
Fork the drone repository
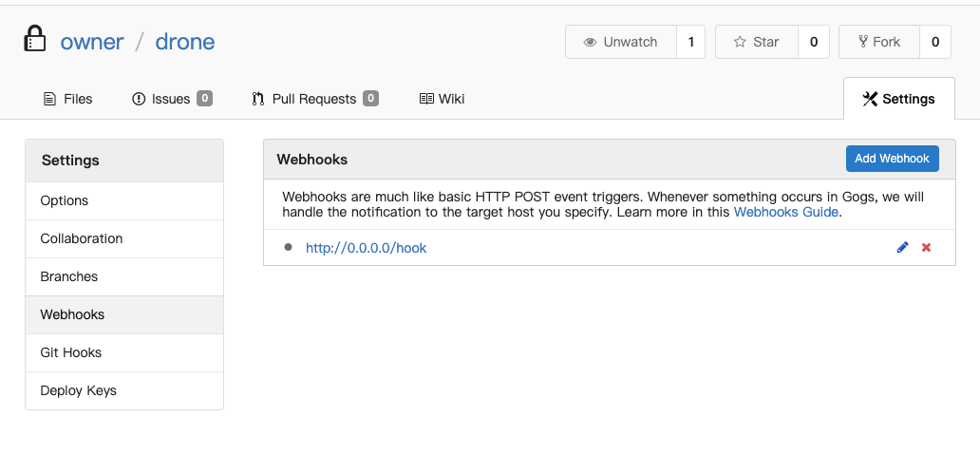(879, 42)
